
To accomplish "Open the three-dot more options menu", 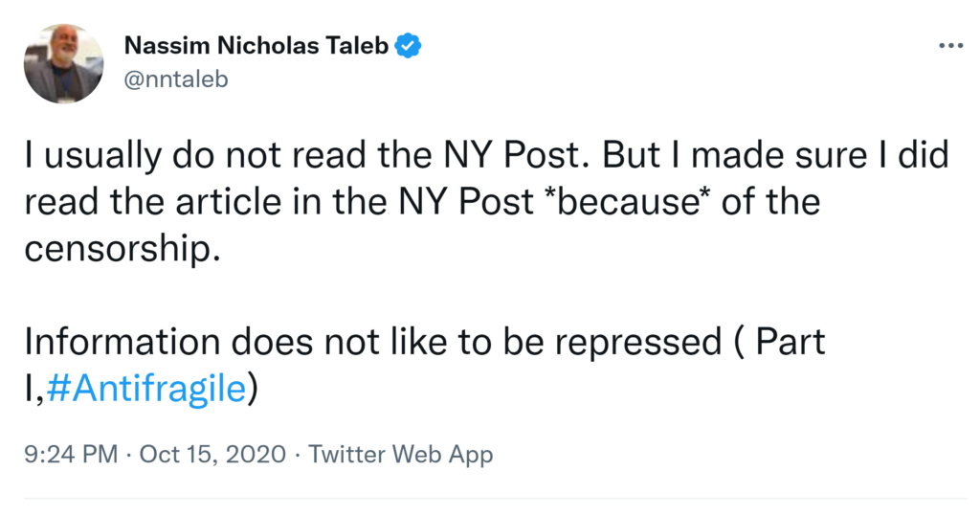I will coord(949,46).
